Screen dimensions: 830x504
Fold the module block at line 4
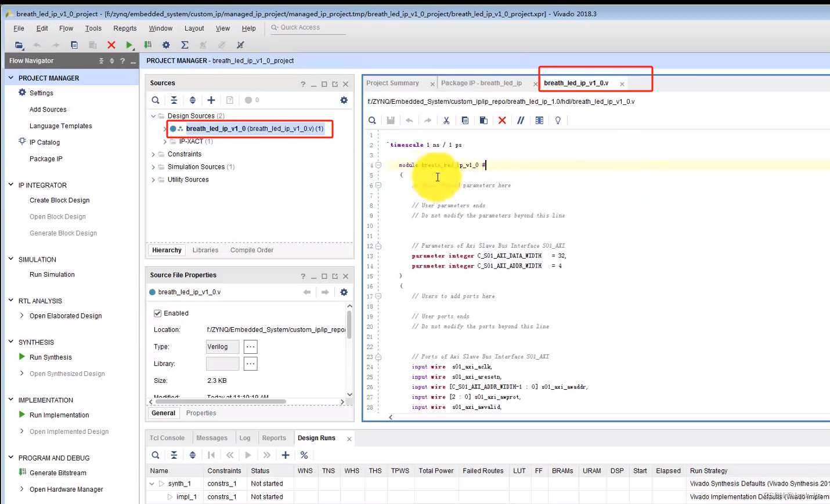[x=378, y=165]
